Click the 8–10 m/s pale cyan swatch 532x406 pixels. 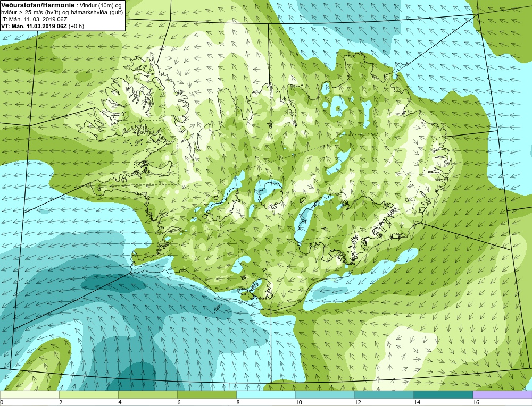coord(265,395)
